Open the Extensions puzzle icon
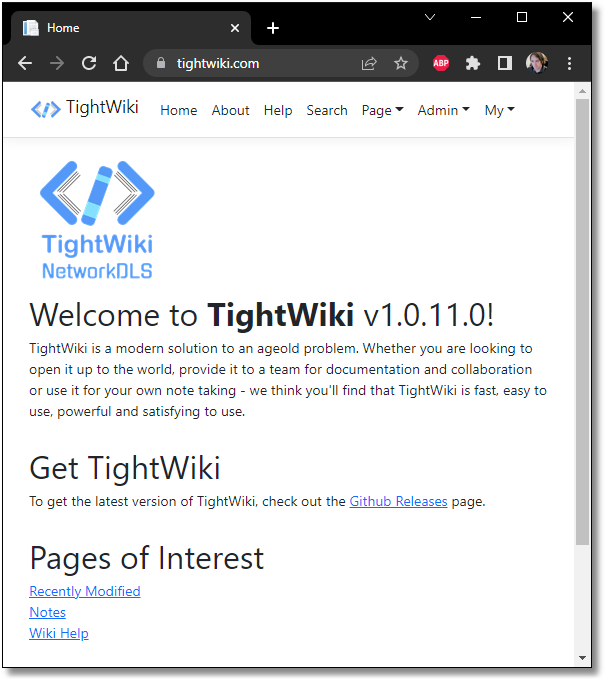The width and height of the screenshot is (606, 682). [x=473, y=63]
